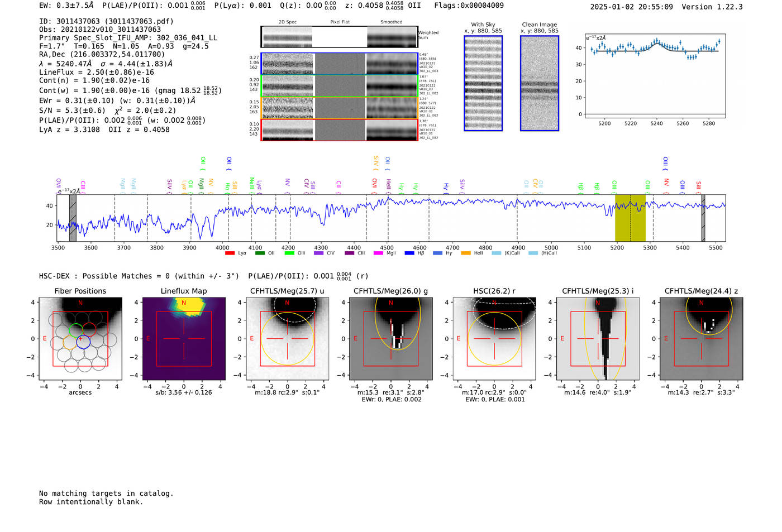Click 'Row intentionally blank.' text
The height and width of the screenshot is (532, 782).
tap(91, 502)
